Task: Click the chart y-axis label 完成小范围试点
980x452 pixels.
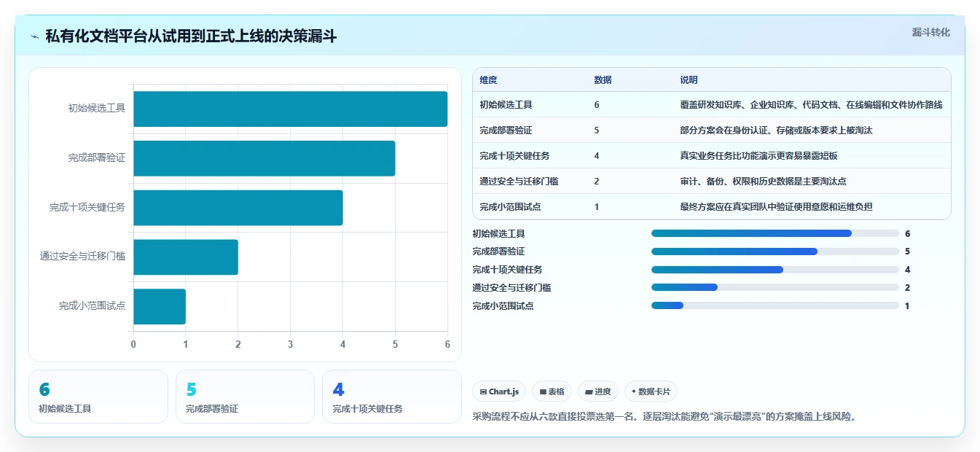Action: click(93, 306)
